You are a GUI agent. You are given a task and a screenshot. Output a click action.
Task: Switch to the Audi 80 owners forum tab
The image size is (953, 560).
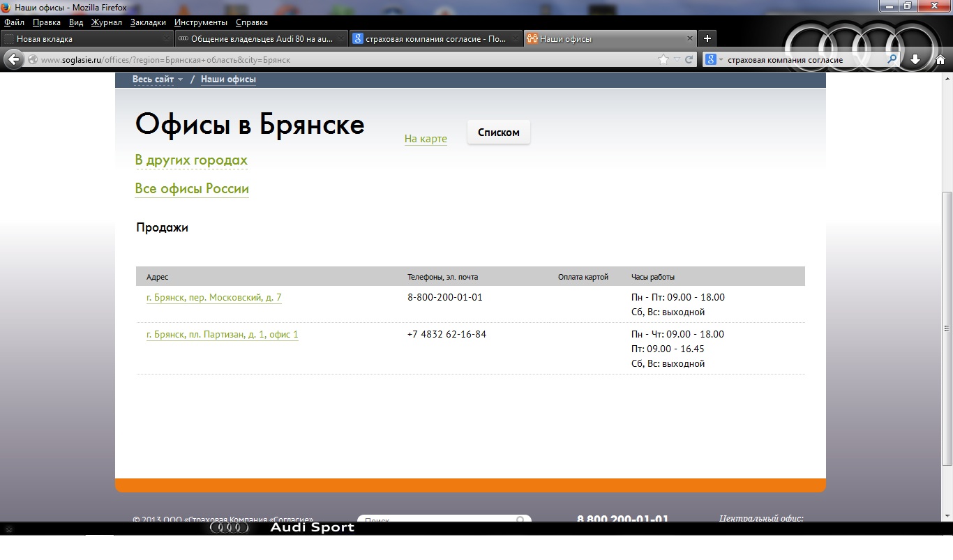coord(261,39)
